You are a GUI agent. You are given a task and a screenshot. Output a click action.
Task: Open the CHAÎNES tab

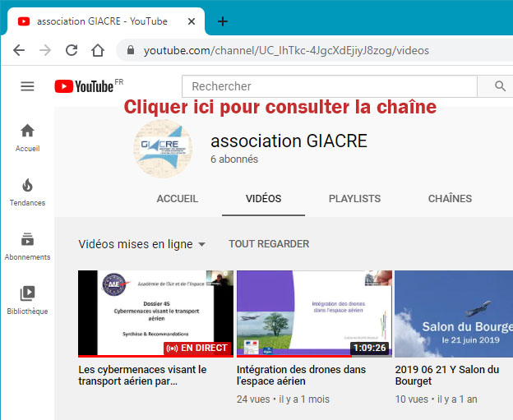(450, 199)
